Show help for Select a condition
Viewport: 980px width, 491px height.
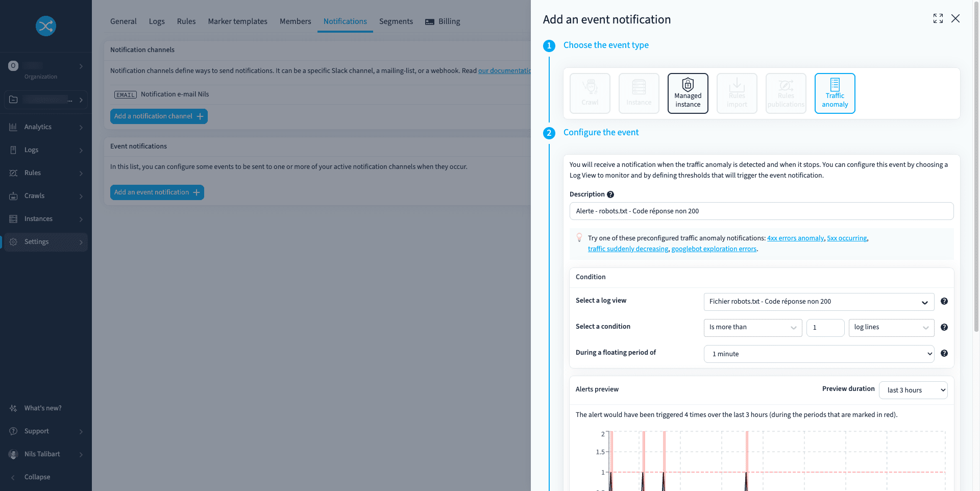click(x=944, y=327)
